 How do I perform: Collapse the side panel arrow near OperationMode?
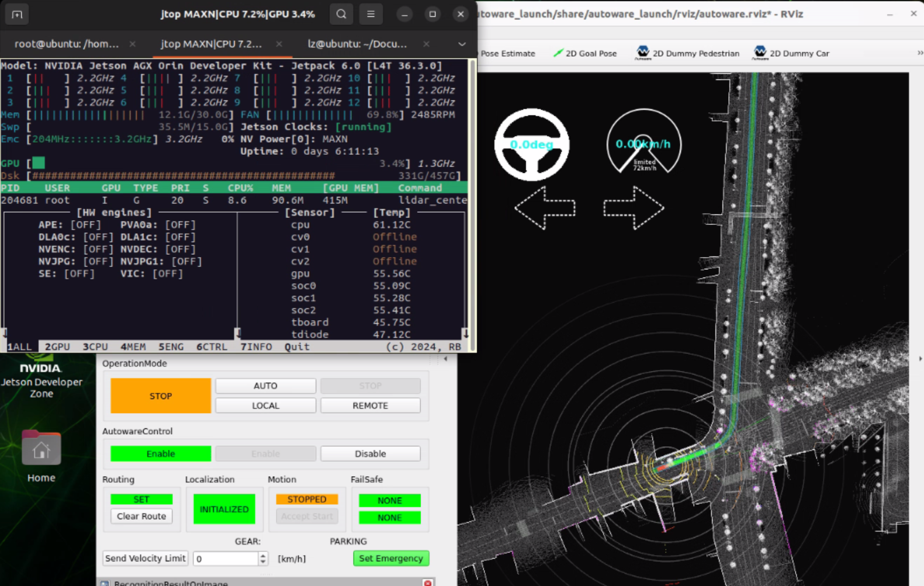(x=445, y=358)
